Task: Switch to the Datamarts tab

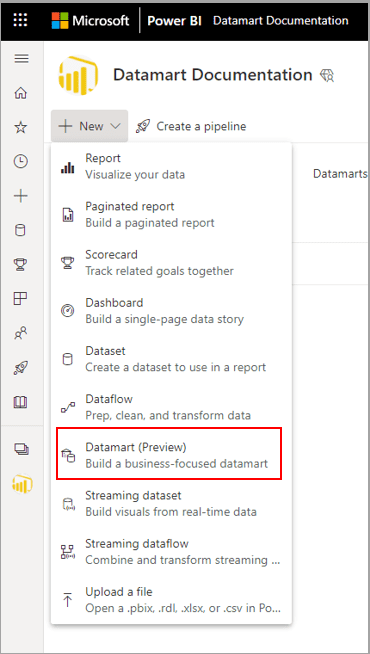Action: coord(340,174)
